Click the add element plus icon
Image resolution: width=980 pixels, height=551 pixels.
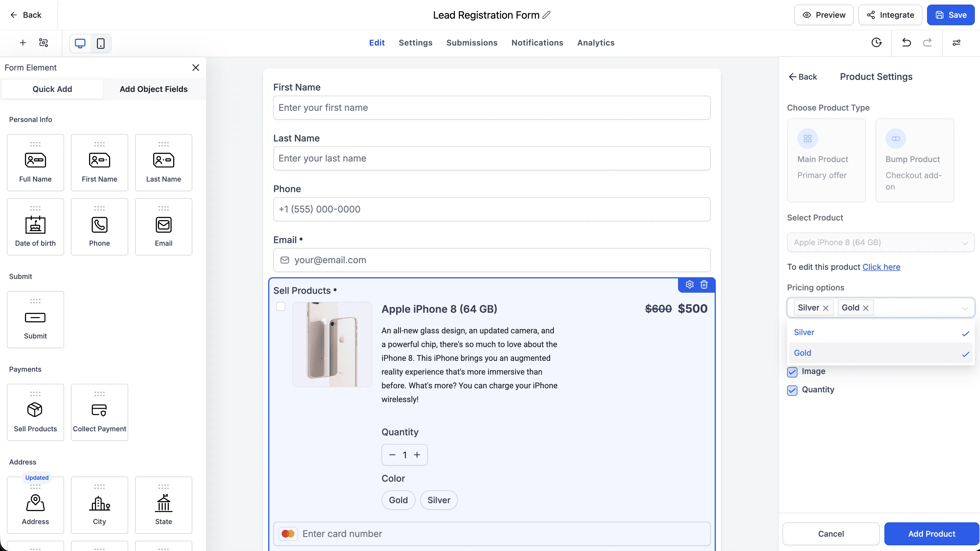coord(23,43)
